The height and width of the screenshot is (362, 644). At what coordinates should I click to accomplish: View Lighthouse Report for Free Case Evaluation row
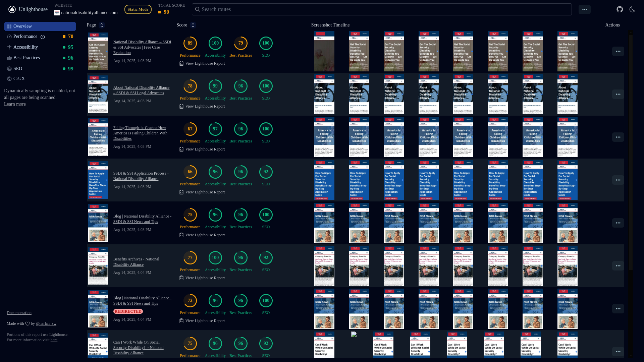pyautogui.click(x=202, y=63)
